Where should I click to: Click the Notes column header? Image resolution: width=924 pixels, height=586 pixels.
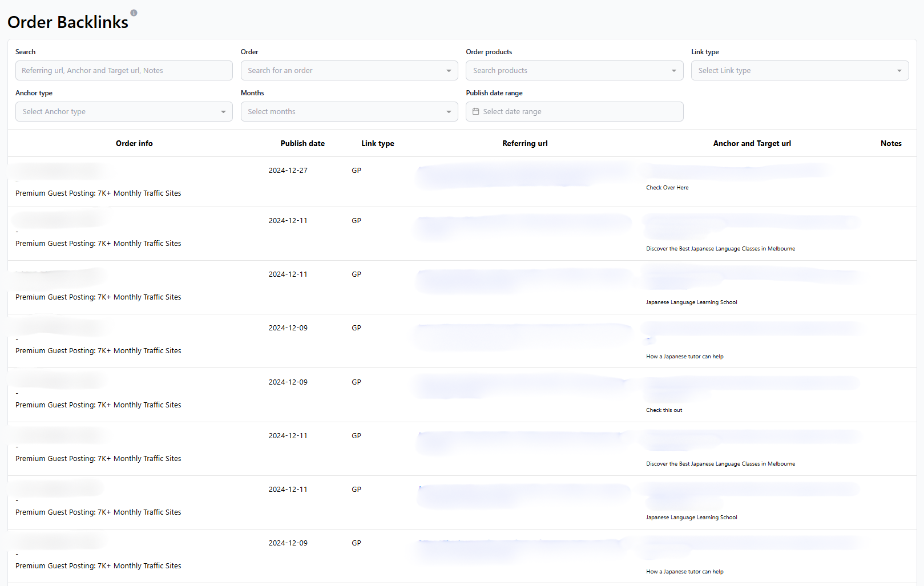pyautogui.click(x=890, y=144)
